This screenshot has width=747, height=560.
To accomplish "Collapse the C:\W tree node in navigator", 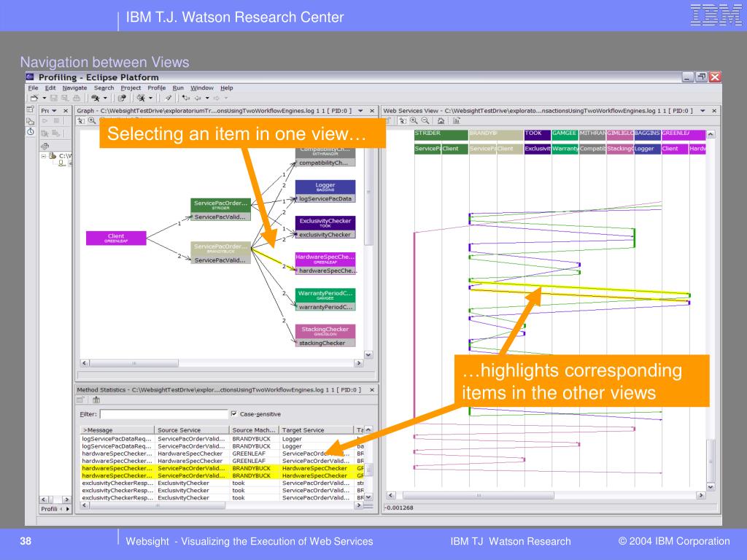I will point(44,156).
